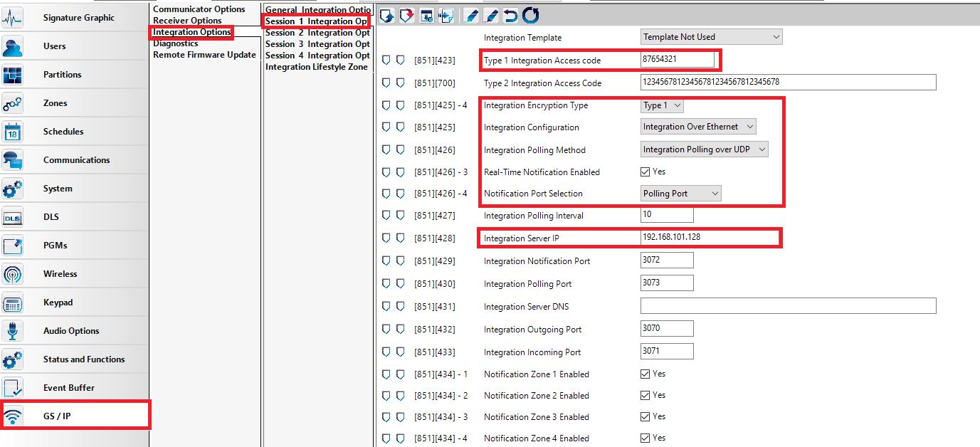Click the undo arrow toolbar icon
Image resolution: width=980 pixels, height=447 pixels.
click(x=510, y=15)
